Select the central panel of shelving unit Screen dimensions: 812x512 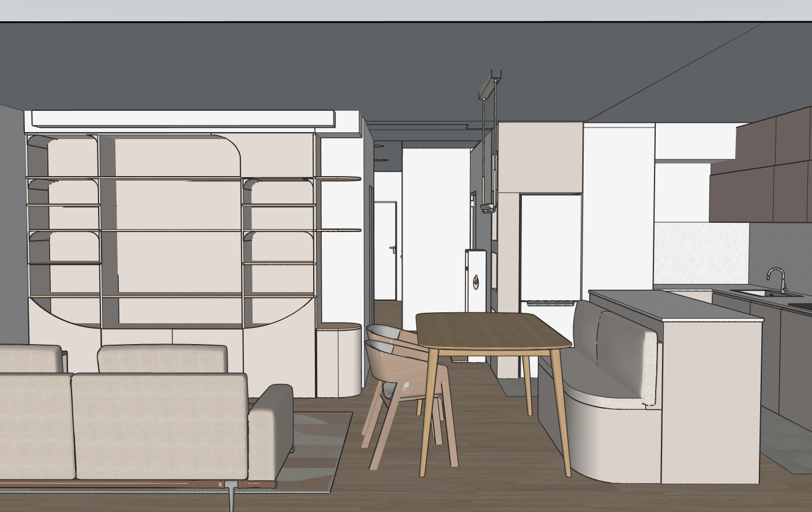pos(173,231)
